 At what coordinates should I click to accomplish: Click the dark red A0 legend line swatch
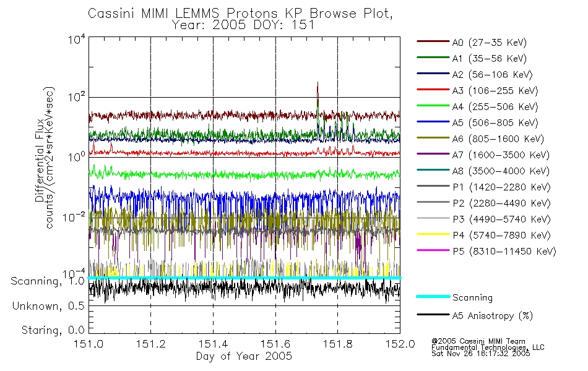point(433,41)
